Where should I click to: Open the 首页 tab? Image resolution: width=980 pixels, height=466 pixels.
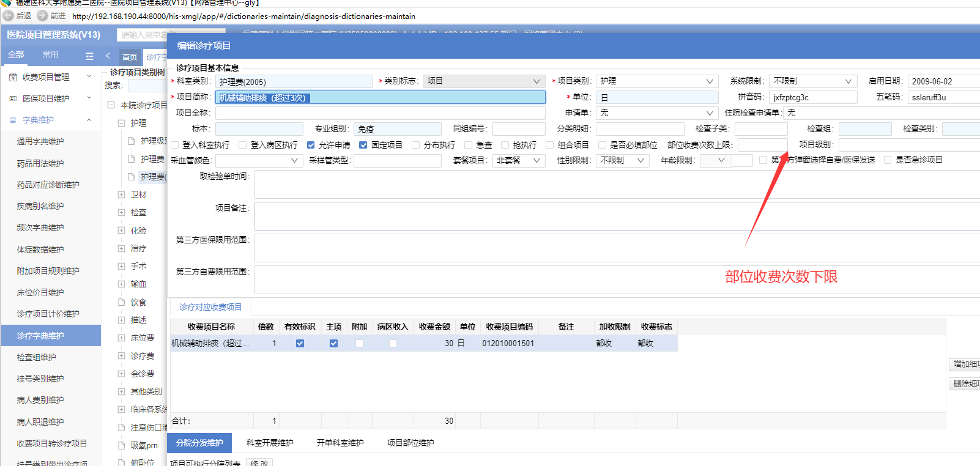click(x=130, y=57)
